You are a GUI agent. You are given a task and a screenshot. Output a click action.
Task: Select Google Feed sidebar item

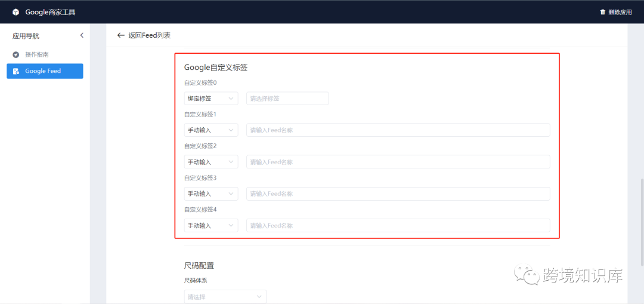coord(45,70)
